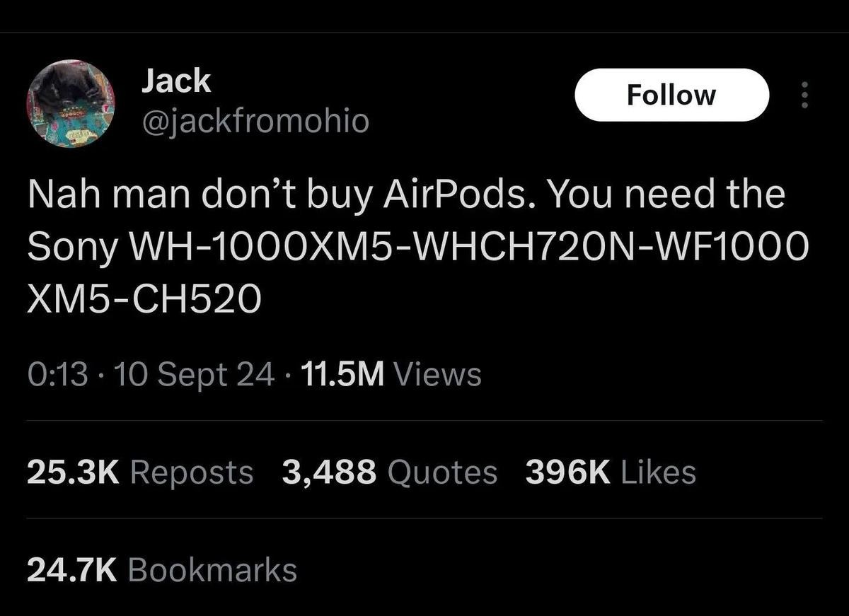The width and height of the screenshot is (849, 616).
Task: View the list of 25.3K Reposts
Action: click(140, 472)
